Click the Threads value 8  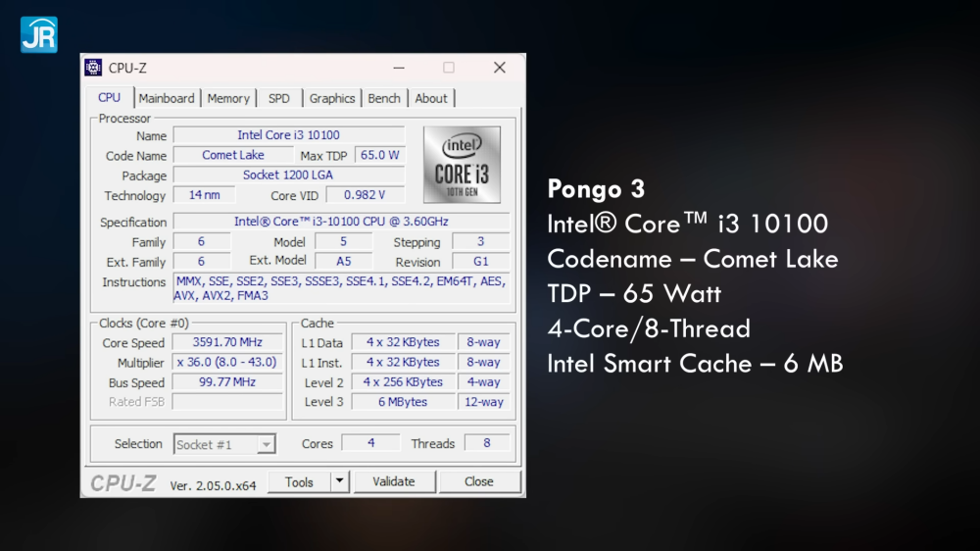coord(487,443)
